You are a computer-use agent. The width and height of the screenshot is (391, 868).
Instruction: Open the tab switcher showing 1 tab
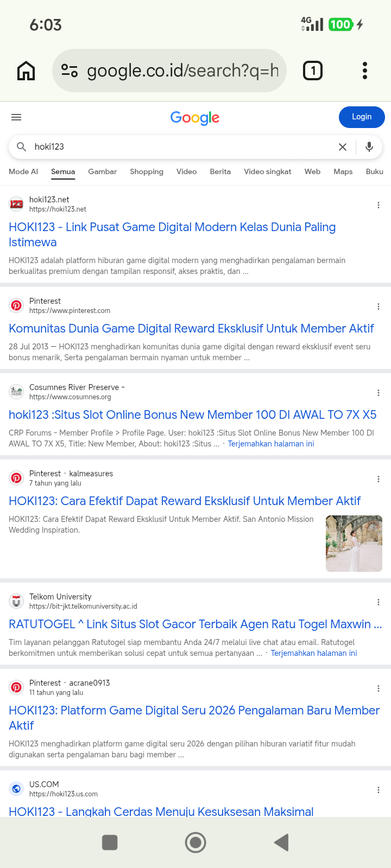pos(312,71)
